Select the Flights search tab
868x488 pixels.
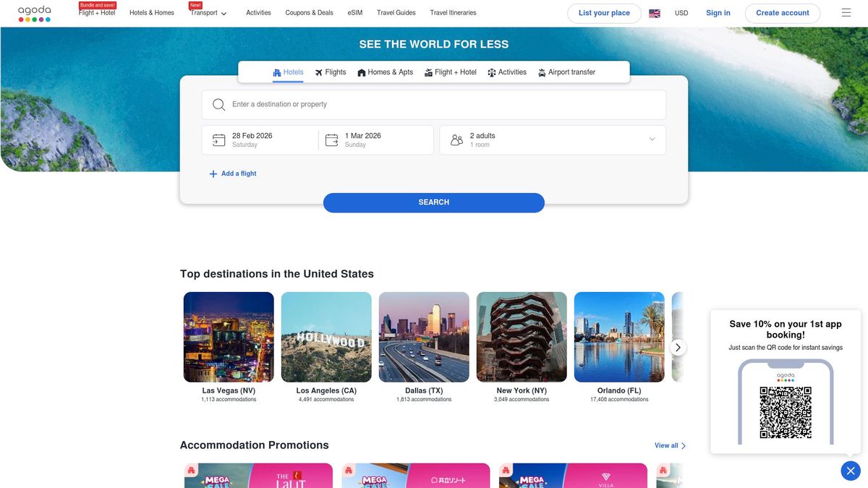pos(330,72)
